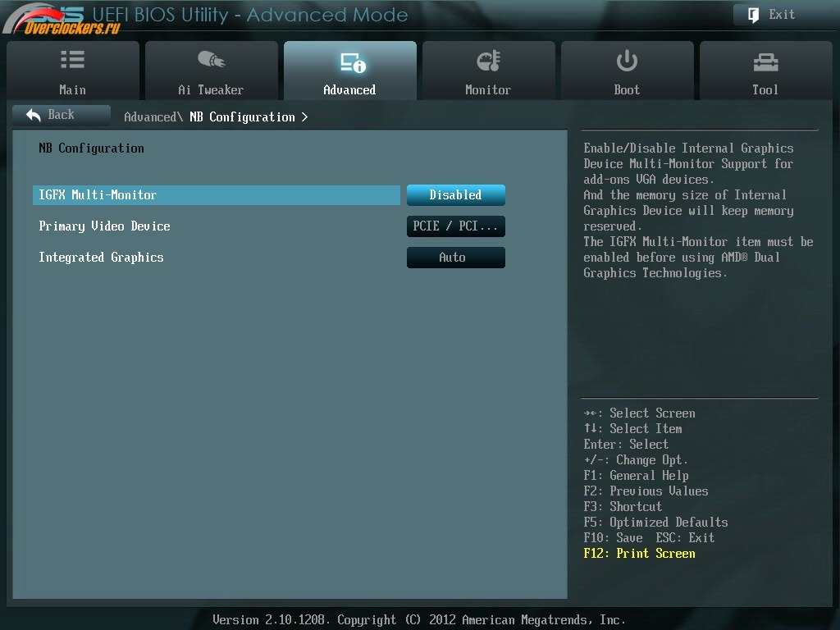Click the Back arrow icon

33,115
